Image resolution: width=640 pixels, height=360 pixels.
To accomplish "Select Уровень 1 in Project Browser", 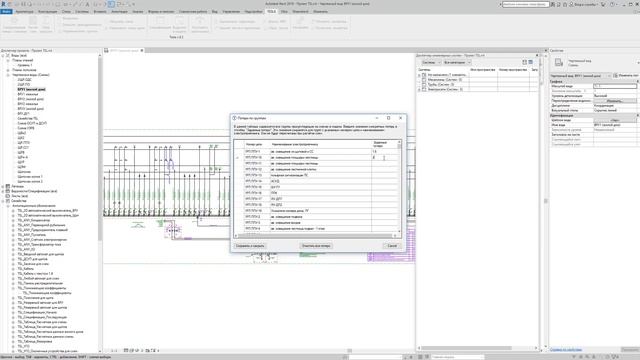I will pyautogui.click(x=24, y=65).
